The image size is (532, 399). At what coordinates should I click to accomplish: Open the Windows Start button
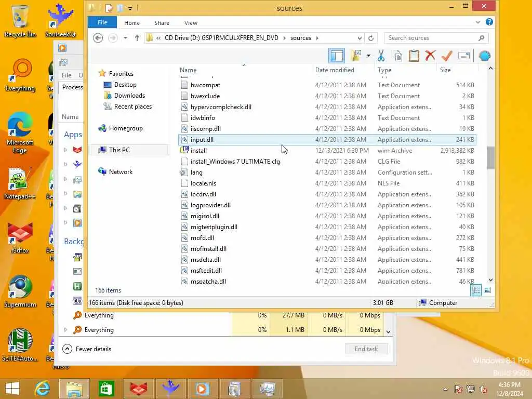click(12, 389)
